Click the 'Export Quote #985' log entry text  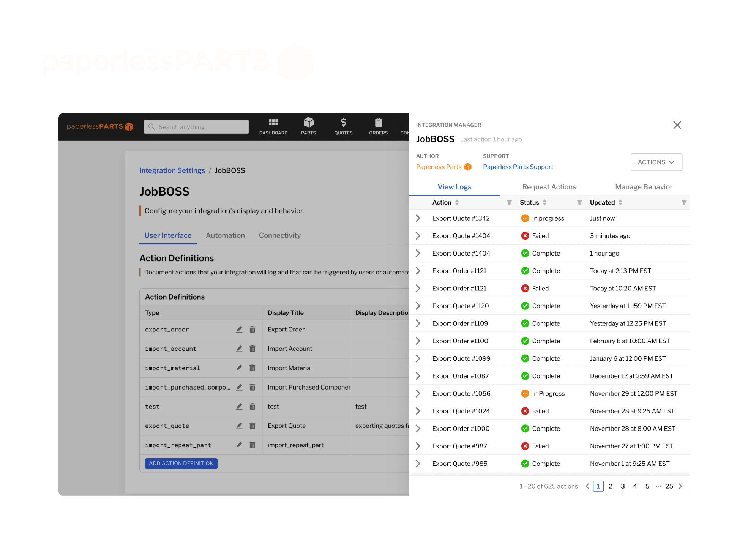pyautogui.click(x=460, y=464)
